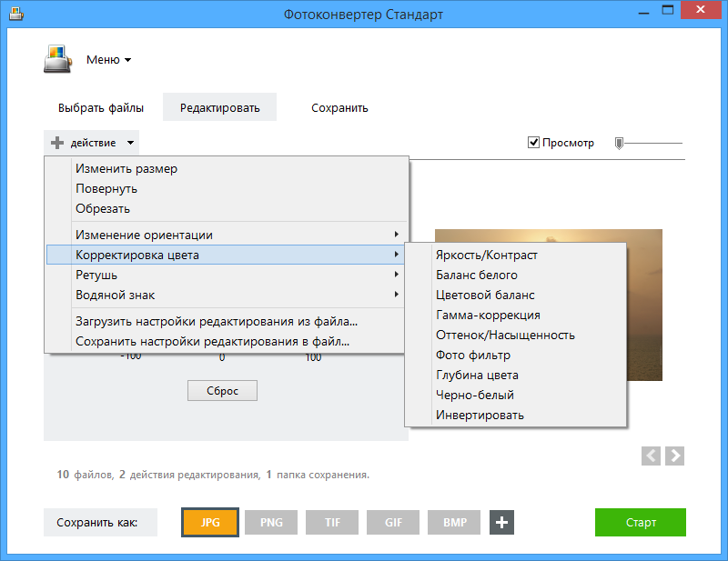Viewport: 728px width, 561px height.
Task: Select Баланс белого option
Action: click(515, 275)
